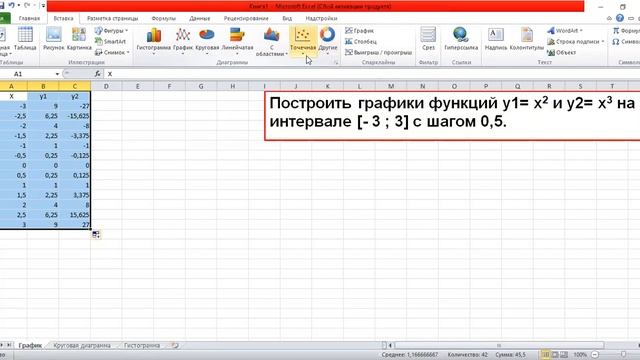
Task: Insert a SmartArt graphic
Action: [x=110, y=42]
